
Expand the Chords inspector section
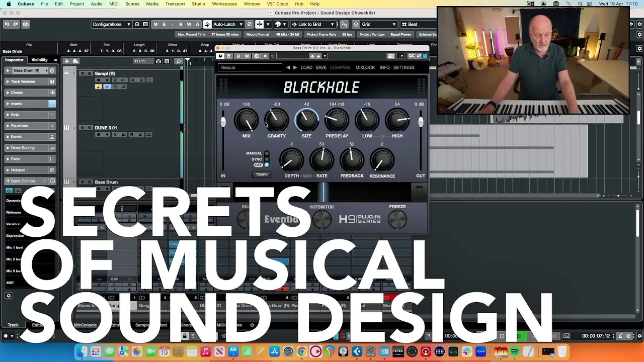(x=8, y=93)
